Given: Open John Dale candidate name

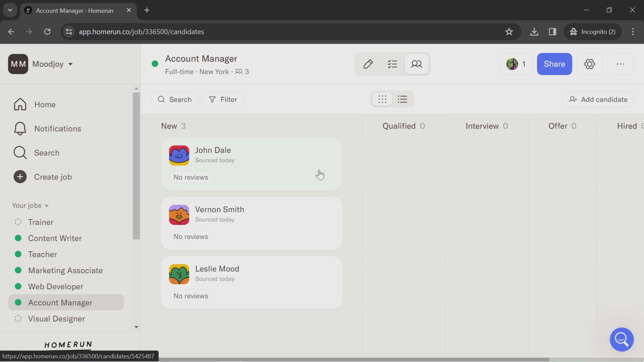Looking at the screenshot, I should [x=213, y=150].
